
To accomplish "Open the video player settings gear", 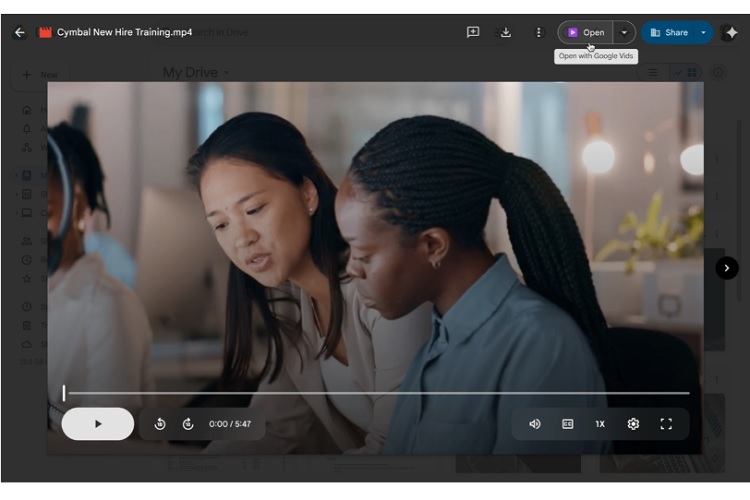I will [633, 424].
